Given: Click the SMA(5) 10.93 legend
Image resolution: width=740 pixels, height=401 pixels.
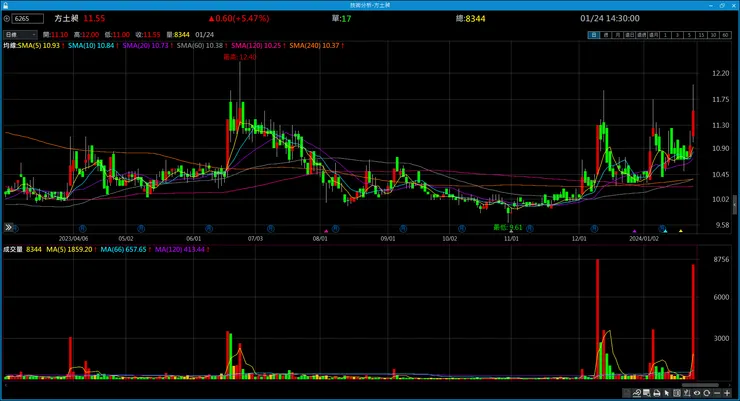Looking at the screenshot, I should (x=41, y=45).
